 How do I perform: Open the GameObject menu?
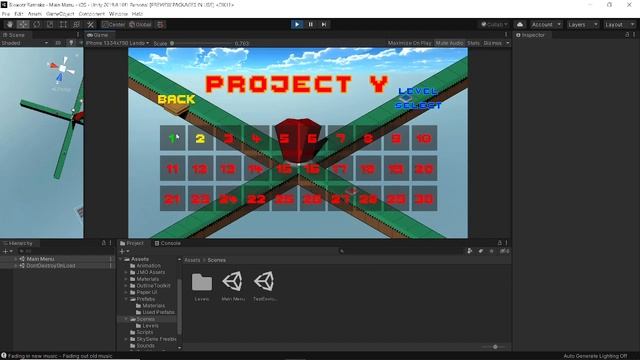click(60, 14)
